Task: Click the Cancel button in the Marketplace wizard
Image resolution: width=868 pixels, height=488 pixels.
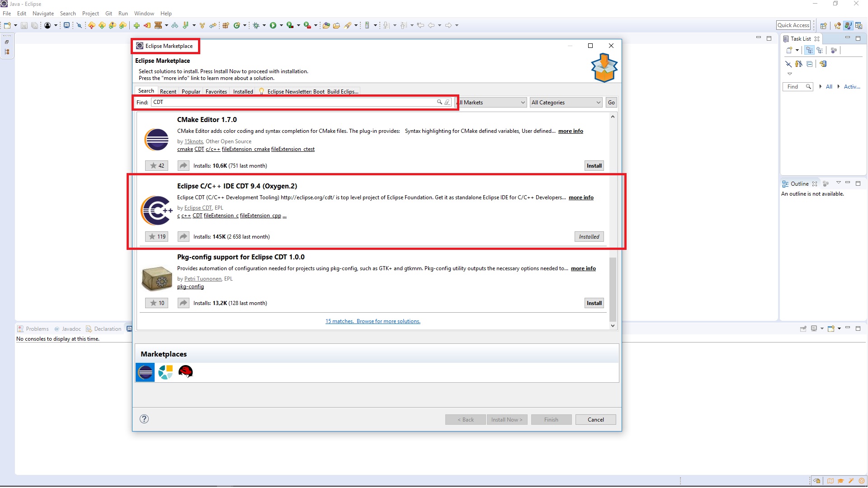Action: [x=595, y=419]
